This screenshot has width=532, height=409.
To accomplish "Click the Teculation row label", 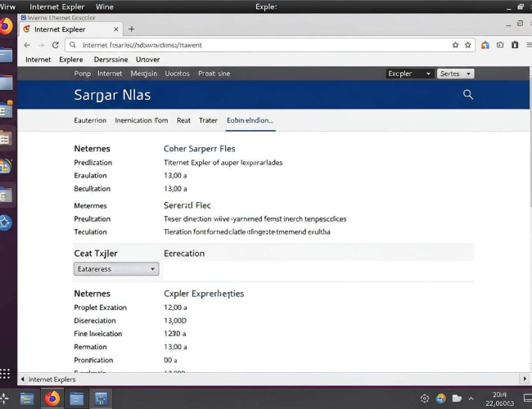I will pyautogui.click(x=90, y=232).
